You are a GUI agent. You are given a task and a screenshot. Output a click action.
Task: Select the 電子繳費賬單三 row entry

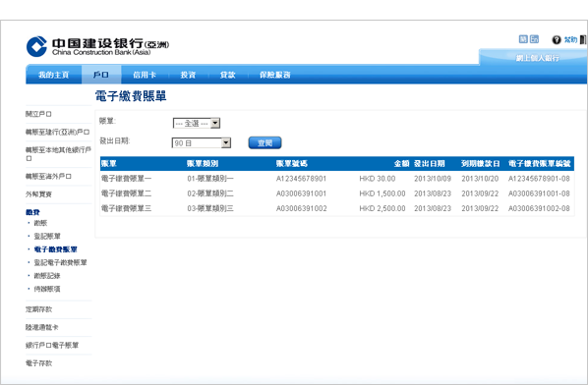[127, 208]
